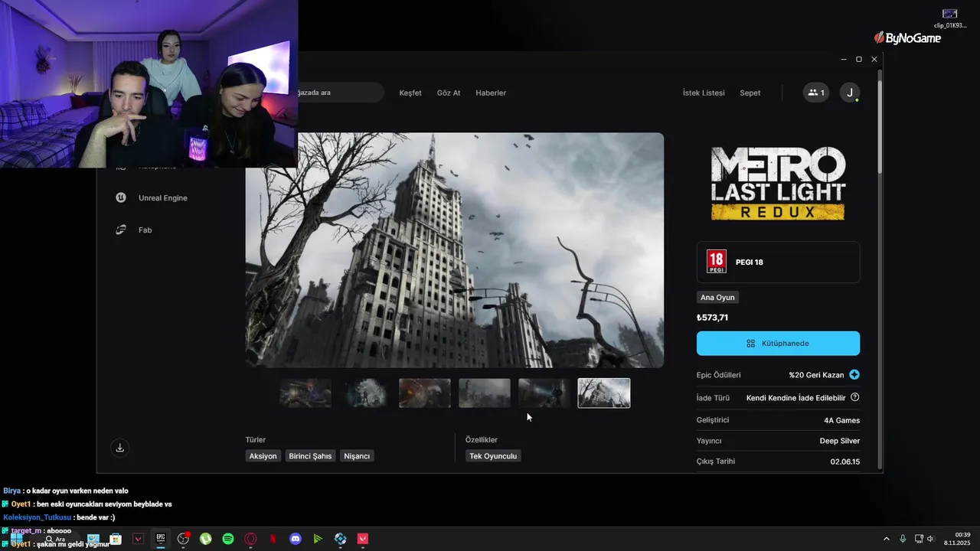Image resolution: width=980 pixels, height=551 pixels.
Task: Select Unreal Engine in the sidebar
Action: [x=162, y=197]
